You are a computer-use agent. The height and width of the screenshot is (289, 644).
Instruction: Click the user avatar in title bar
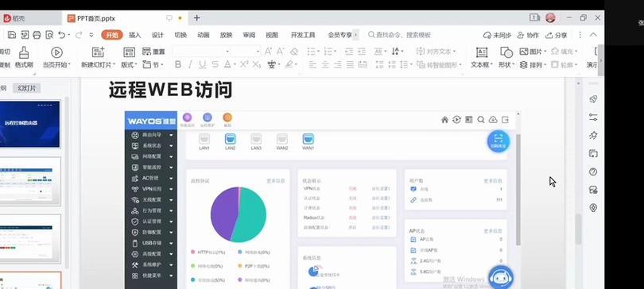point(550,18)
